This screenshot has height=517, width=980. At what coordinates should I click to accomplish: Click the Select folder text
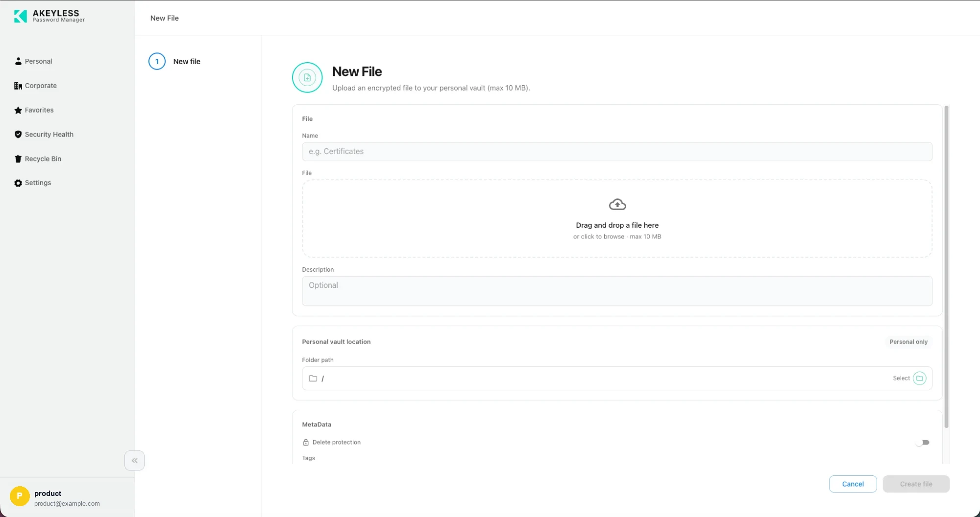coord(901,378)
